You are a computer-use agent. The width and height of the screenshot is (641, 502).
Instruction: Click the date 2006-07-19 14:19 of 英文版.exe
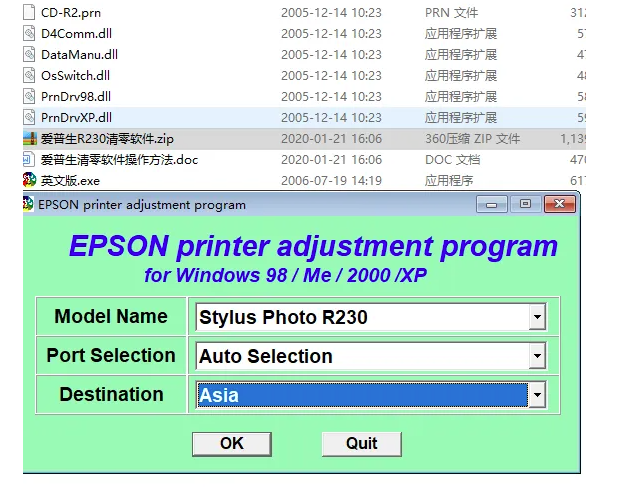coord(332,181)
